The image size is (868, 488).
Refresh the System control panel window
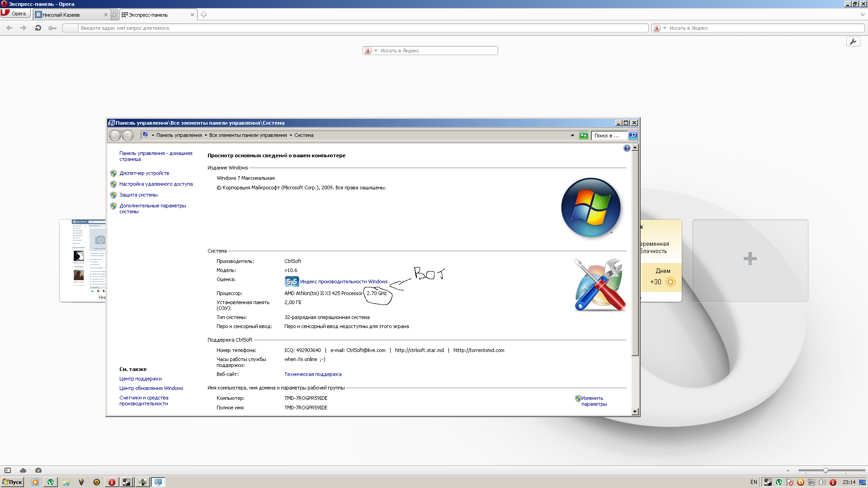(584, 136)
